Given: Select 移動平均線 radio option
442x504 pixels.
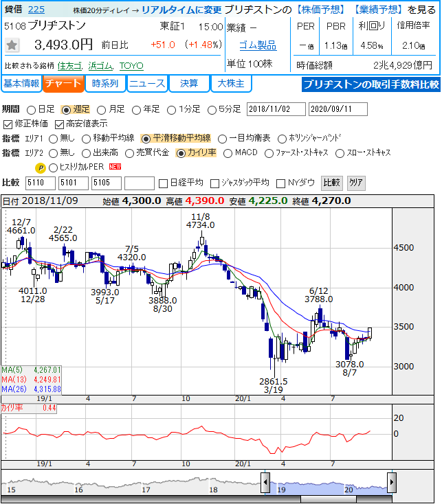Looking at the screenshot, I should [x=86, y=139].
